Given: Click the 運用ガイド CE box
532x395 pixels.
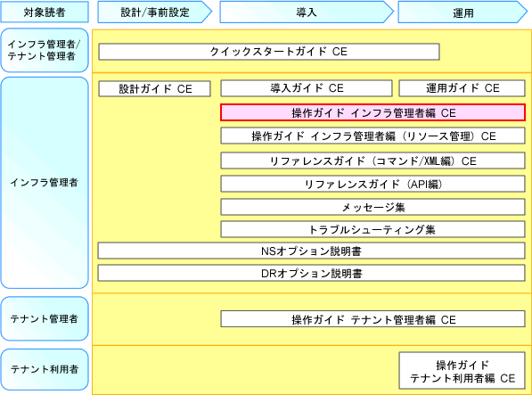Looking at the screenshot, I should pyautogui.click(x=462, y=88).
